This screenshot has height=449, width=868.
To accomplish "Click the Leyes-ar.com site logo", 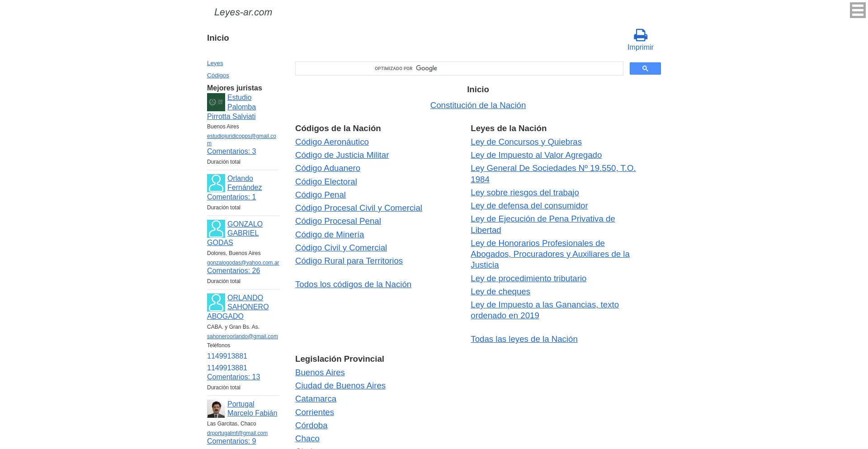I will coord(243,12).
